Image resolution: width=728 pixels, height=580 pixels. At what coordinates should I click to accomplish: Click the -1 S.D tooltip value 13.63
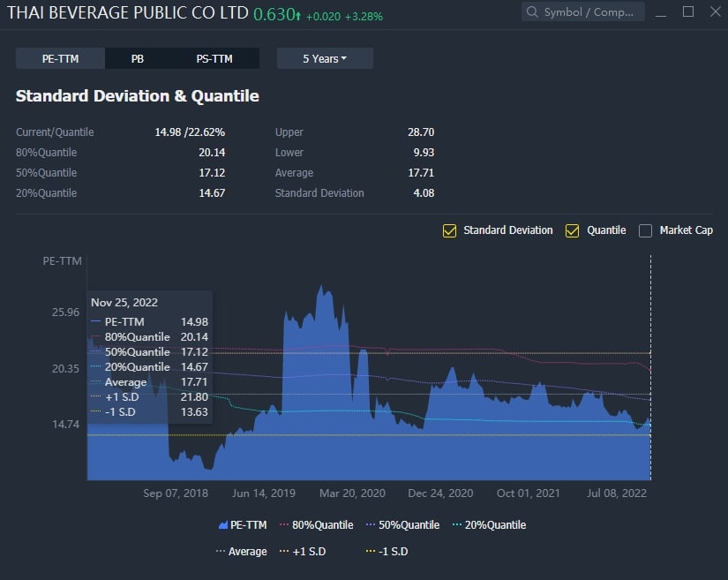[194, 412]
